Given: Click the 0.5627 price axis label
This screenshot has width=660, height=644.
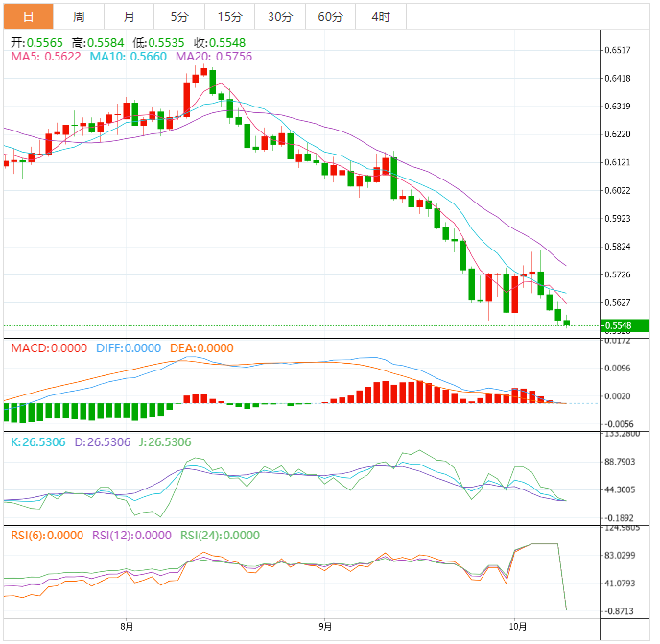Looking at the screenshot, I should click(x=618, y=303).
